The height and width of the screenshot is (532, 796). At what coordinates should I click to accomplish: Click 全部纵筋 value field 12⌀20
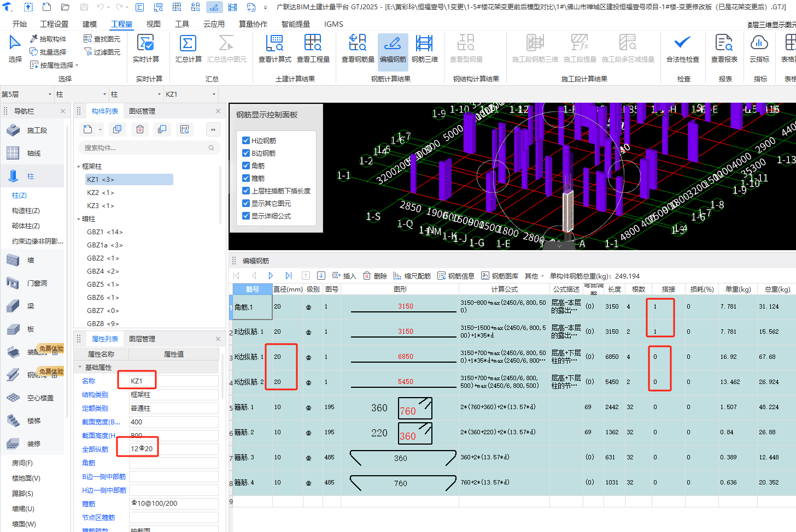[174, 448]
